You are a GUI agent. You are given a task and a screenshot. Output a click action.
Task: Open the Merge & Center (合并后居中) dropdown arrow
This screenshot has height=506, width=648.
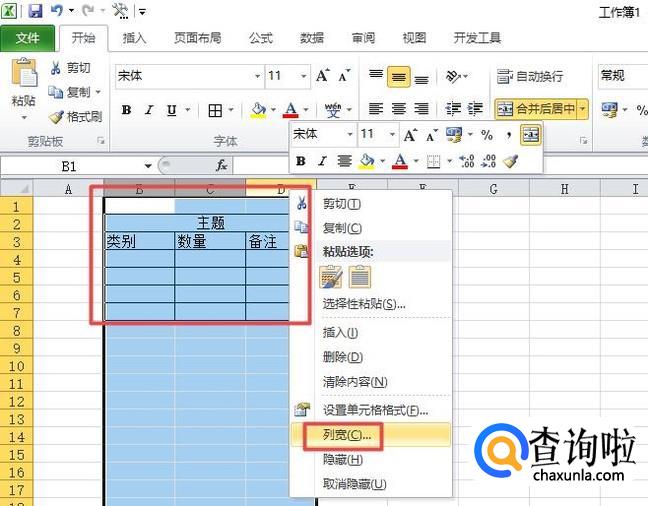coord(583,109)
